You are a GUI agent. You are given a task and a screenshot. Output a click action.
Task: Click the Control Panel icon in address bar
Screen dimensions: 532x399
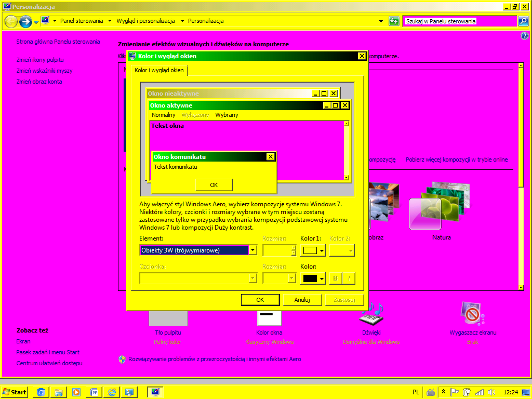46,21
